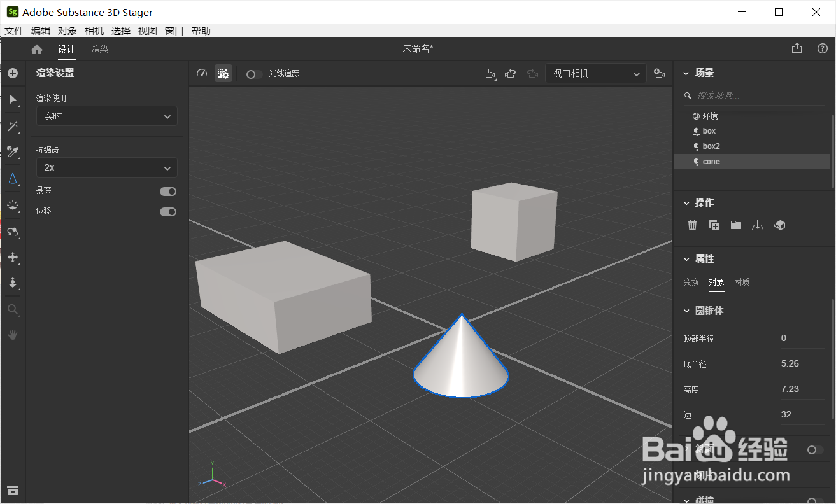Screen dimensions: 836x504
Task: Duplicate the selected object icon
Action: [714, 225]
